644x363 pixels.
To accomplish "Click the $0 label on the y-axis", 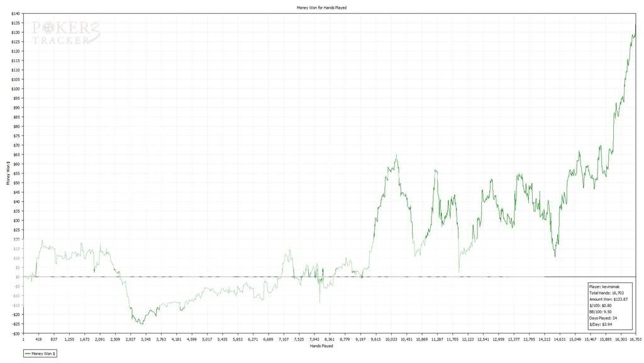I will [x=18, y=277].
